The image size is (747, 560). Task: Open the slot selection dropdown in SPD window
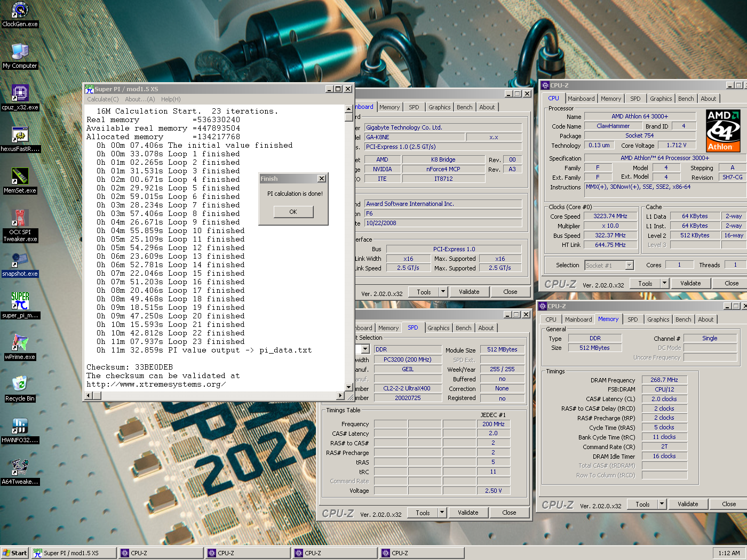(x=365, y=349)
